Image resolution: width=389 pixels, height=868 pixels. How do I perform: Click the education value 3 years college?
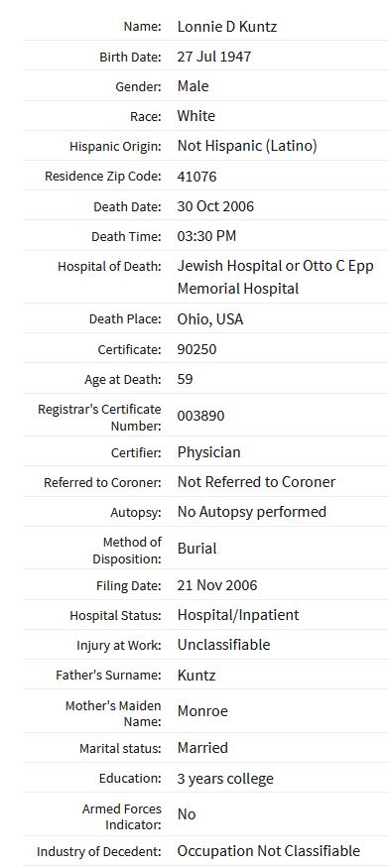(x=225, y=779)
